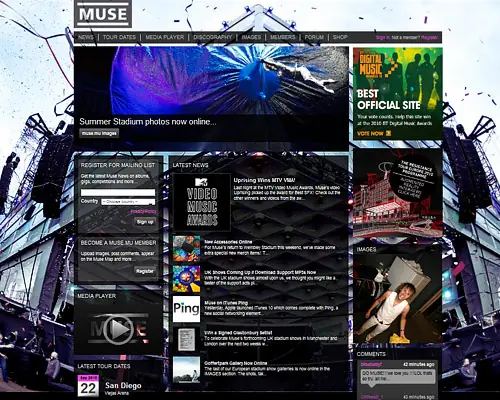
Task: Open the muse.mu images button
Action: click(x=99, y=133)
